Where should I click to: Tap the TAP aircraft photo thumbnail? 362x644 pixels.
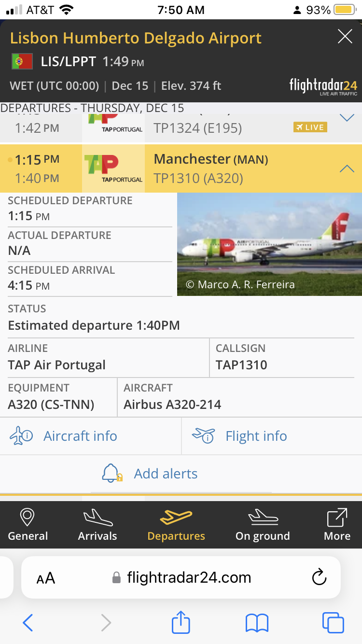click(269, 244)
